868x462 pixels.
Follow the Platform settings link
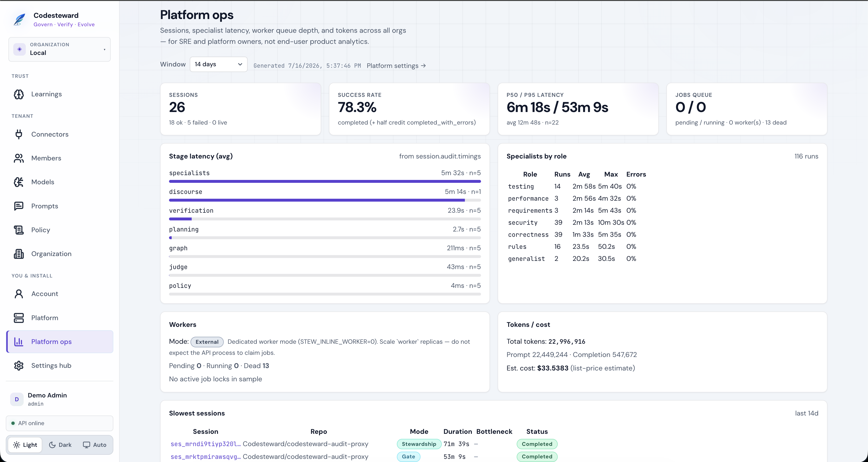[x=396, y=66]
